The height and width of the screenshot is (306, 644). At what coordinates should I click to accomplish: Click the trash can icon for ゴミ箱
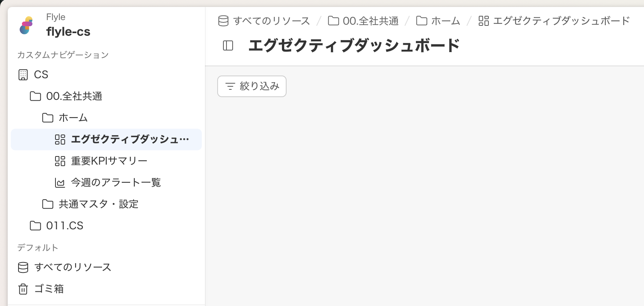point(23,289)
